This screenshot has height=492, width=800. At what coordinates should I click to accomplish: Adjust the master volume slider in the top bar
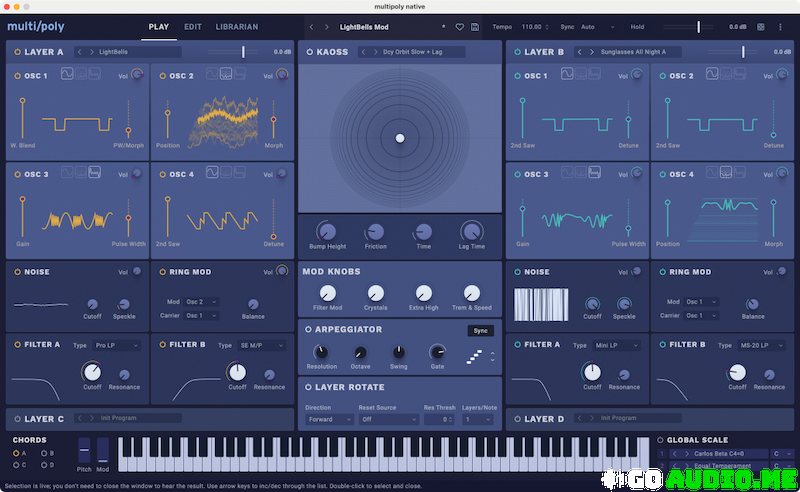pos(698,27)
